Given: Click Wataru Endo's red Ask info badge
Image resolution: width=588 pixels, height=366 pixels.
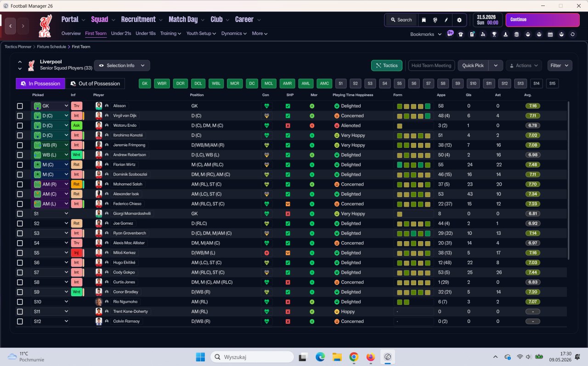Looking at the screenshot, I should pyautogui.click(x=77, y=125).
